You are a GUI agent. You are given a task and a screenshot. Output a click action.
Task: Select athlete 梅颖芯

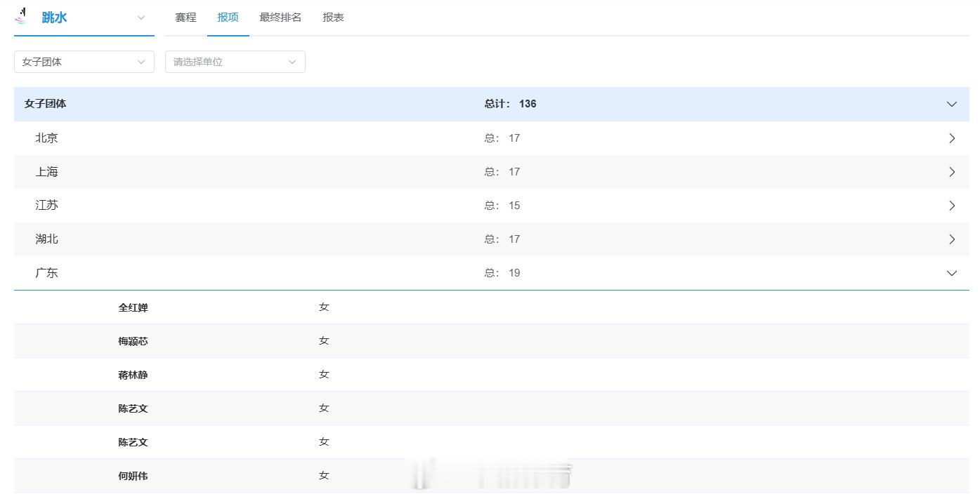tap(133, 341)
